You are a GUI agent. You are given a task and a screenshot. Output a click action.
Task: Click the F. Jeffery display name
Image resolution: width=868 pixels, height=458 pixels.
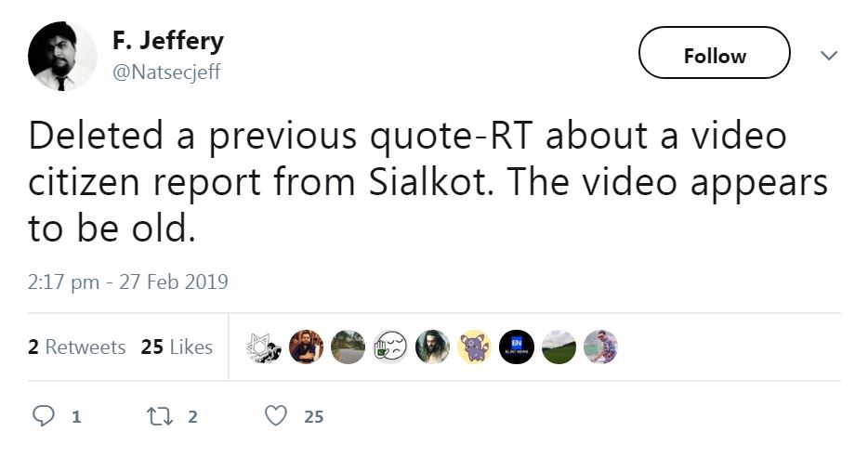167,42
